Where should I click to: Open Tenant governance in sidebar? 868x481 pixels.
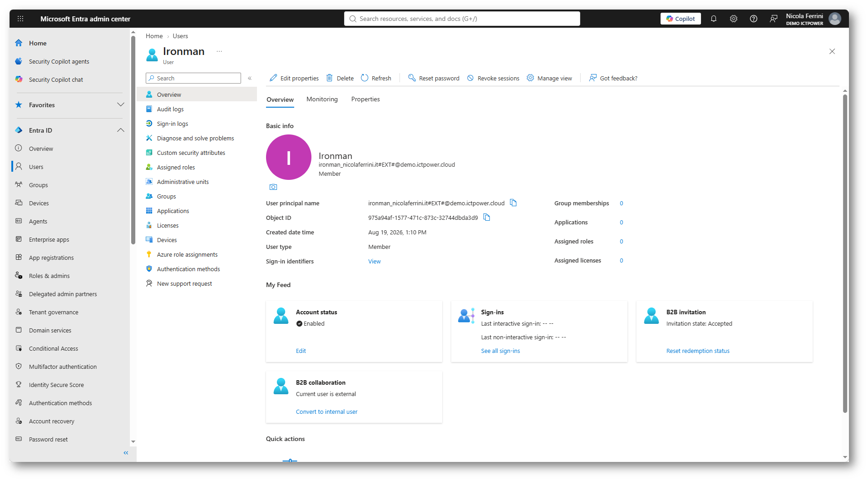[54, 312]
